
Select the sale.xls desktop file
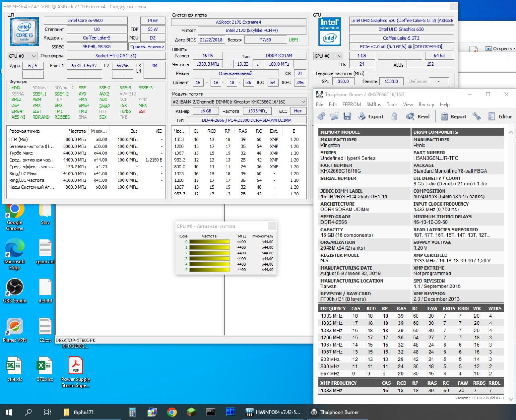[x=15, y=369]
